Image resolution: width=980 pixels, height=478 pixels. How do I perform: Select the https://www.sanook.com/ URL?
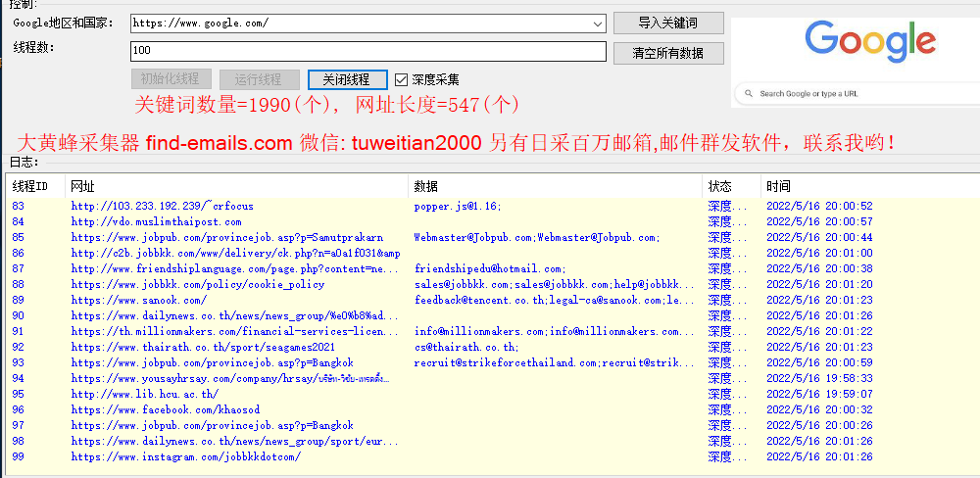(139, 300)
